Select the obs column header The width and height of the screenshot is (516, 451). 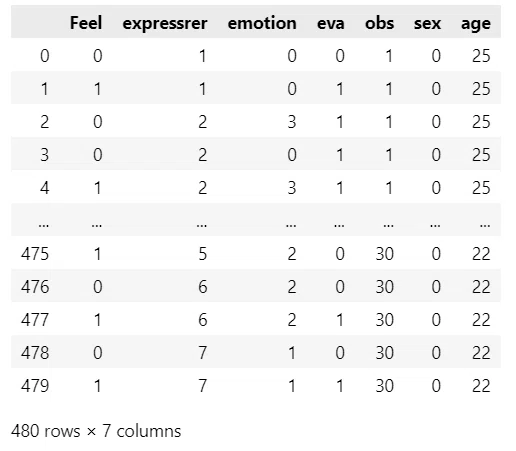point(379,23)
